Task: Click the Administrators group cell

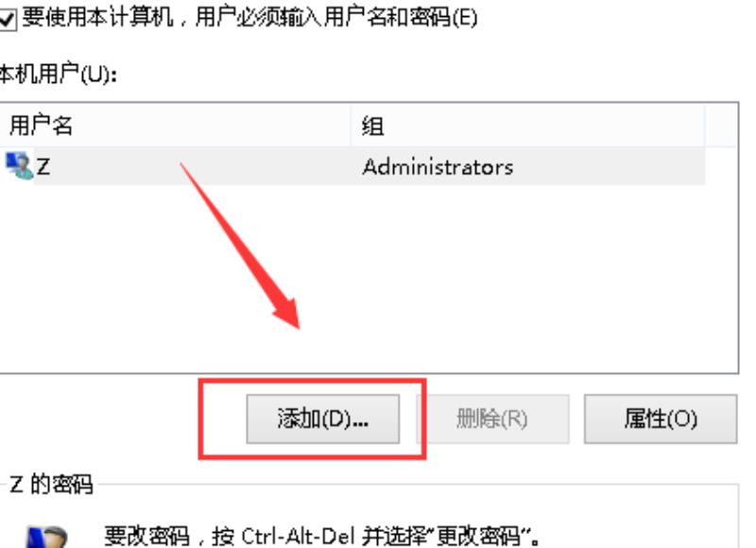Action: click(438, 167)
